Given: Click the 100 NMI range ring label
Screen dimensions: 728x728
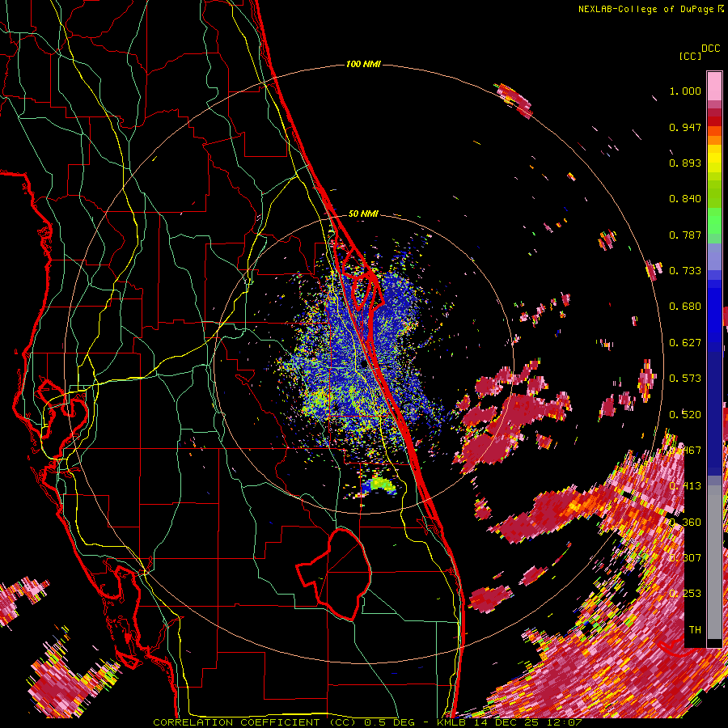Looking at the screenshot, I should 363,64.
